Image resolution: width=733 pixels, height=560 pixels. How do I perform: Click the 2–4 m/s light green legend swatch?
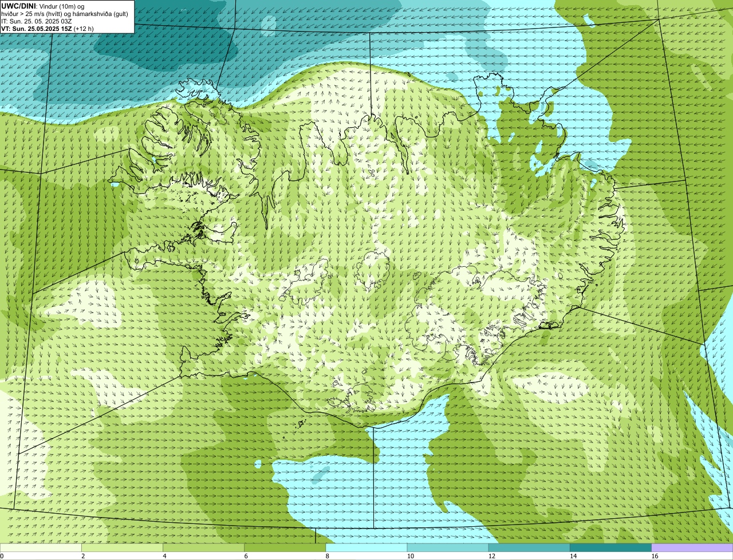coord(122,548)
